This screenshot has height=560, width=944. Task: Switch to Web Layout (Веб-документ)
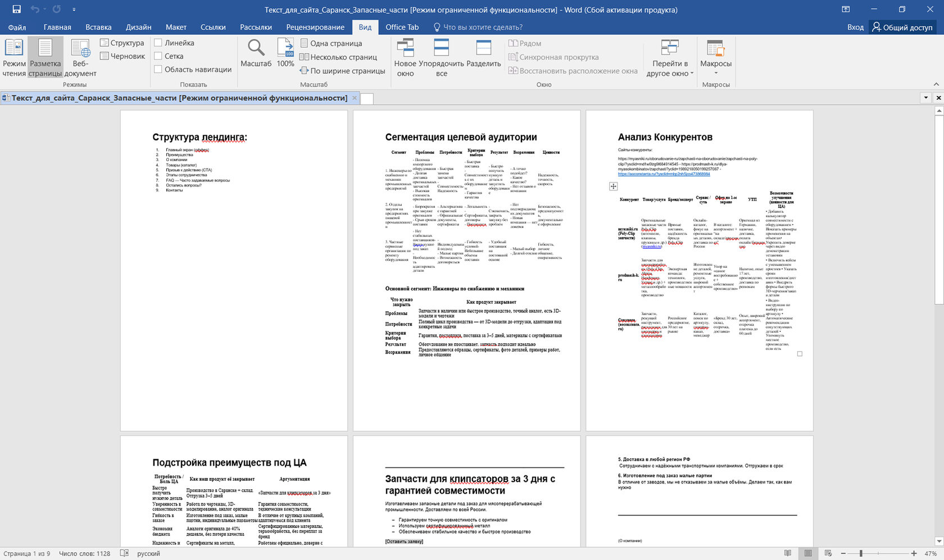[80, 58]
